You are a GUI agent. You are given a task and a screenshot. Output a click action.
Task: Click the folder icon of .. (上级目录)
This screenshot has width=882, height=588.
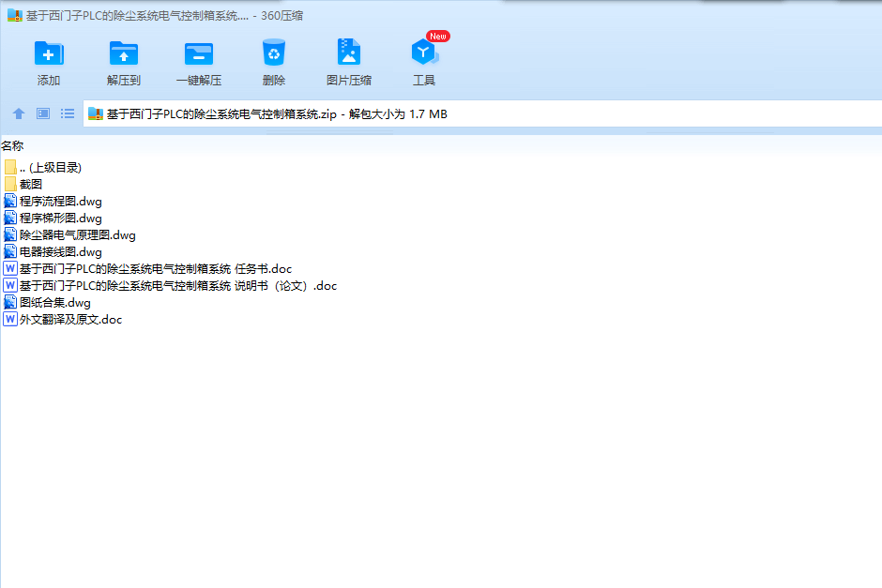[10, 167]
